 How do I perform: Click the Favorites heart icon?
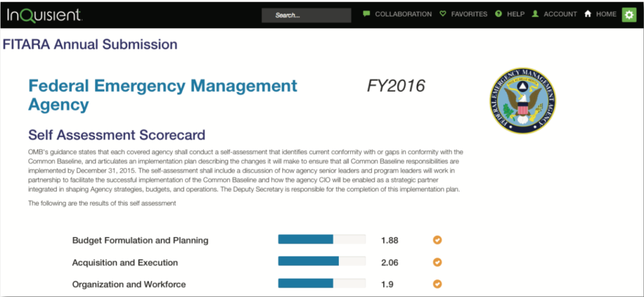[x=443, y=14]
